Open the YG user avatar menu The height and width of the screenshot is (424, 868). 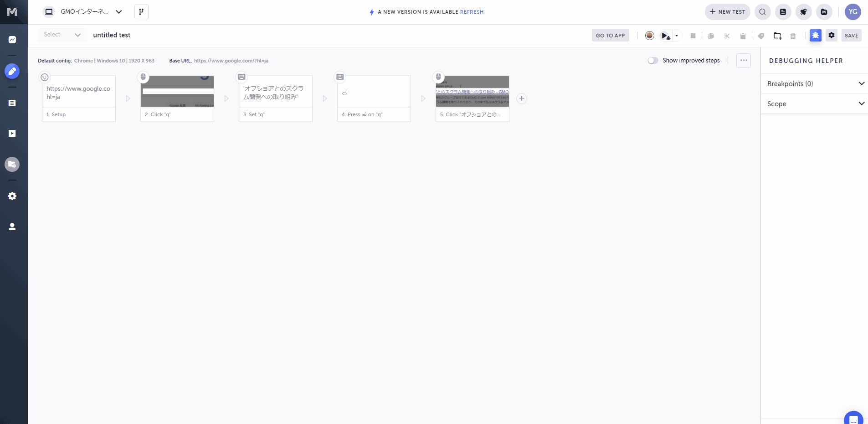pyautogui.click(x=853, y=12)
